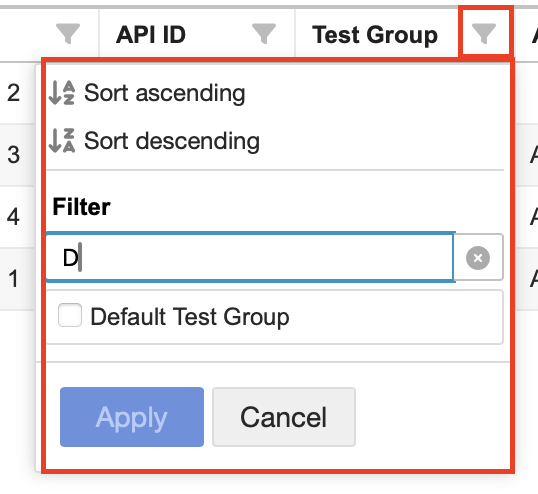Apply the filter with the Apply button
Image resolution: width=538 pixels, height=494 pixels.
132,417
